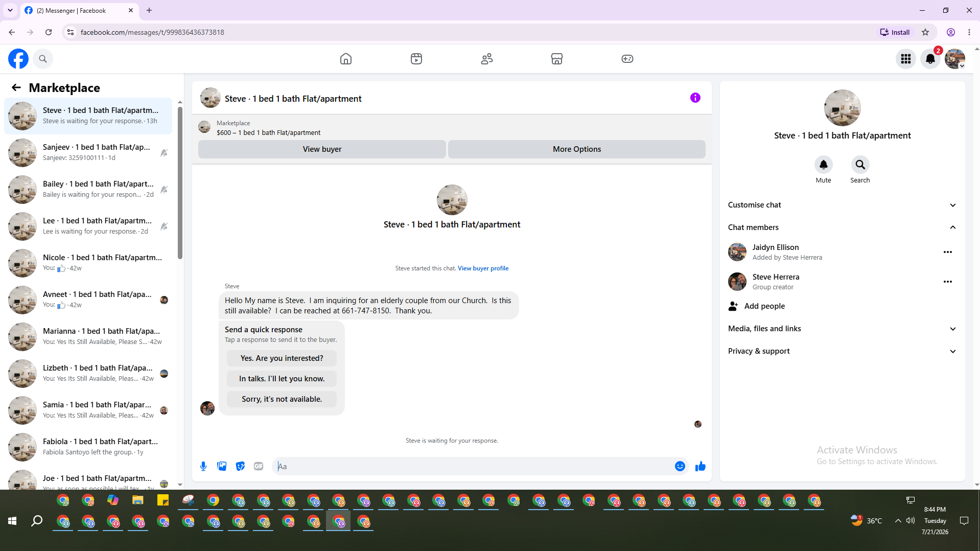This screenshot has height=551, width=980.
Task: Search in conversation via magnifier icon
Action: pyautogui.click(x=860, y=165)
